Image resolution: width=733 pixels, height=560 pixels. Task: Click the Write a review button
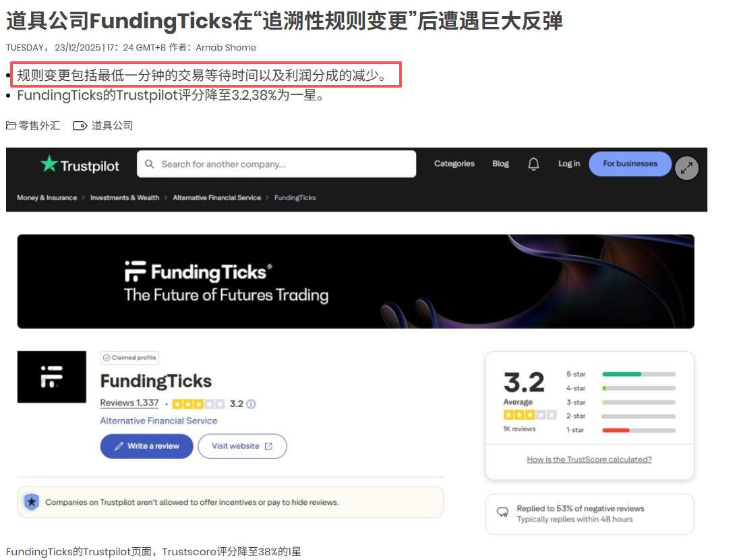(x=146, y=446)
